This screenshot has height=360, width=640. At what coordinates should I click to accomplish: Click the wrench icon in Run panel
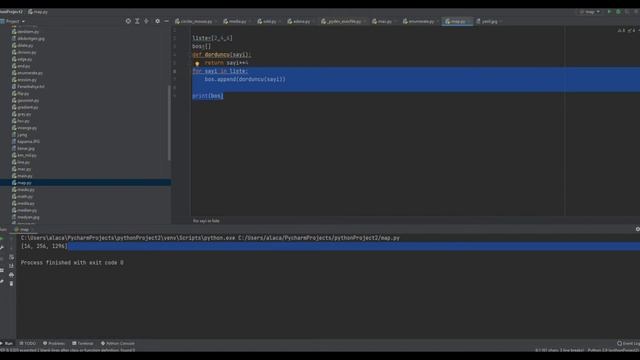2,248
